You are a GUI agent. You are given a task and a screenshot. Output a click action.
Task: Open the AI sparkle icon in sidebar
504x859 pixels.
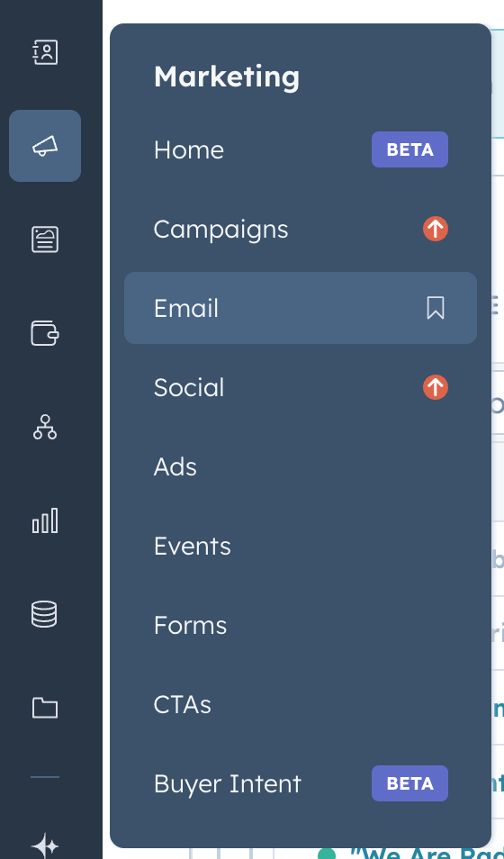(x=45, y=845)
